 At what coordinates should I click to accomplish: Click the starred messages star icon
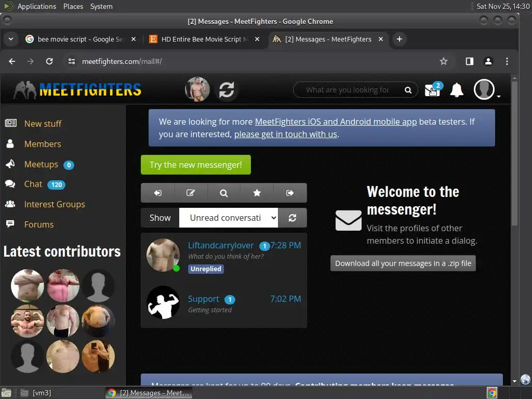tap(257, 193)
